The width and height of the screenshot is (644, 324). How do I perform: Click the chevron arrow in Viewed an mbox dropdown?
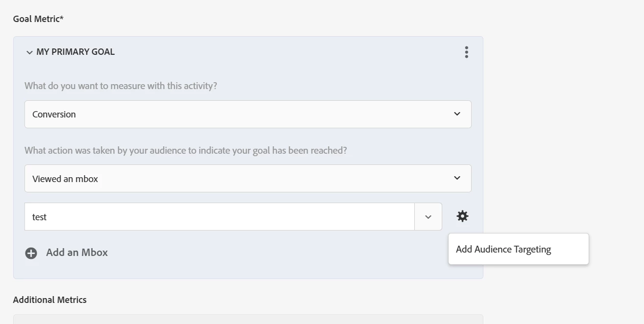click(x=457, y=178)
